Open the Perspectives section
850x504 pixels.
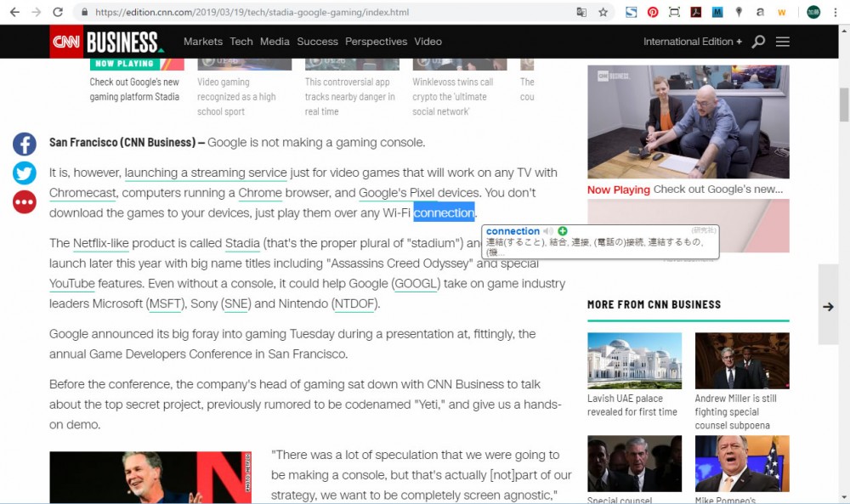coord(377,41)
